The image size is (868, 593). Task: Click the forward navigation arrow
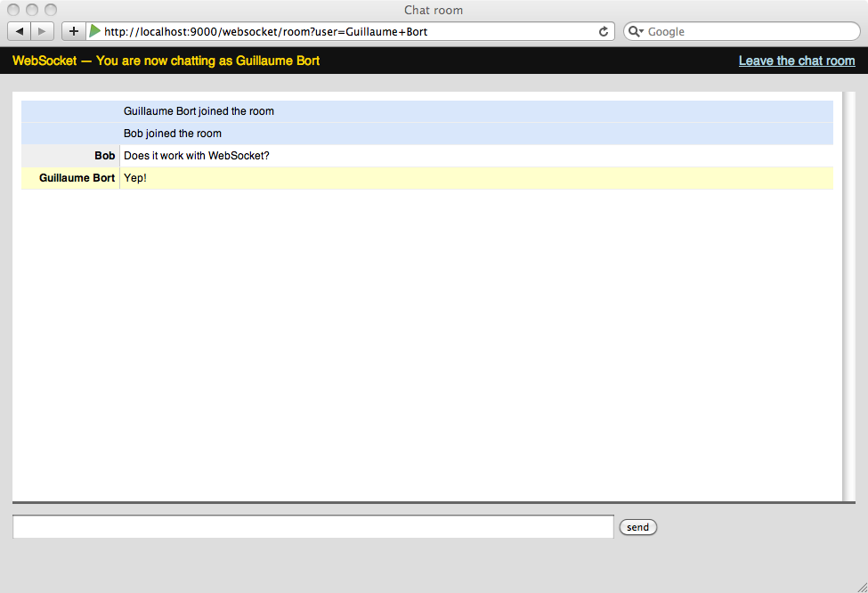(43, 31)
